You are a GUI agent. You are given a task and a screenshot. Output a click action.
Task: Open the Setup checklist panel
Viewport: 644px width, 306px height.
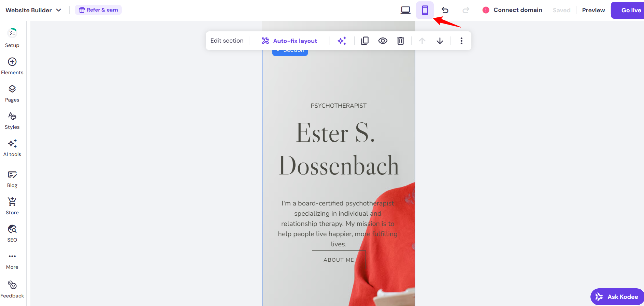tap(12, 38)
